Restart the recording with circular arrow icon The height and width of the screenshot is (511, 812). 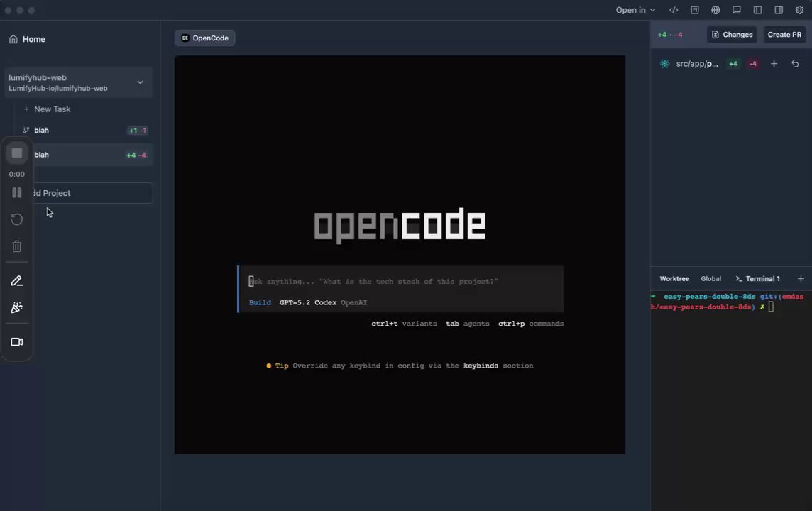pyautogui.click(x=16, y=219)
